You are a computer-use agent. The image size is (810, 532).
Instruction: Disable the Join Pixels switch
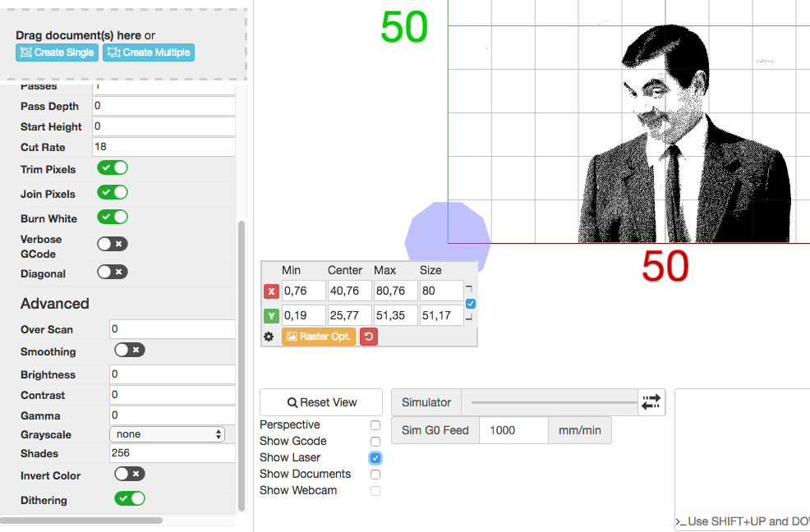tap(113, 193)
